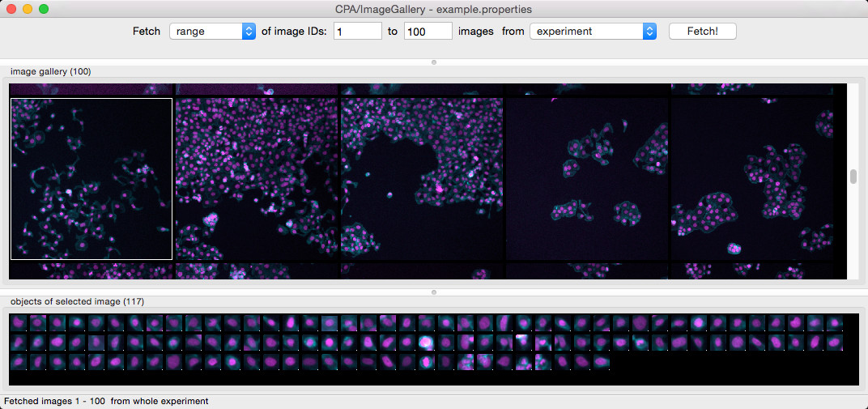Click the green zoom window button
Viewport: 868px width, 409px height.
click(x=44, y=9)
